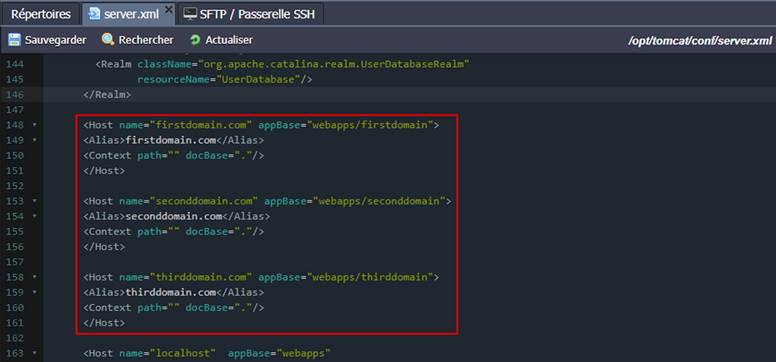
Task: Collapse the seconddomain.com Host block on line 153
Action: tap(35, 201)
